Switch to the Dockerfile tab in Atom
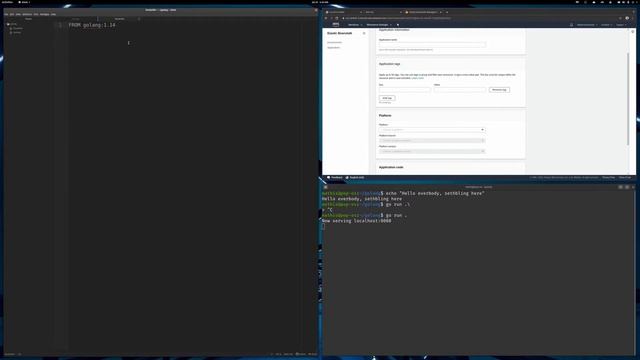This screenshot has height=360, width=640. click(x=119, y=19)
